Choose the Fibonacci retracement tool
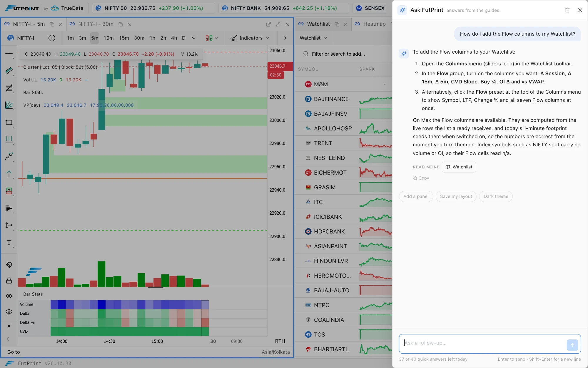This screenshot has width=588, height=368. [9, 88]
